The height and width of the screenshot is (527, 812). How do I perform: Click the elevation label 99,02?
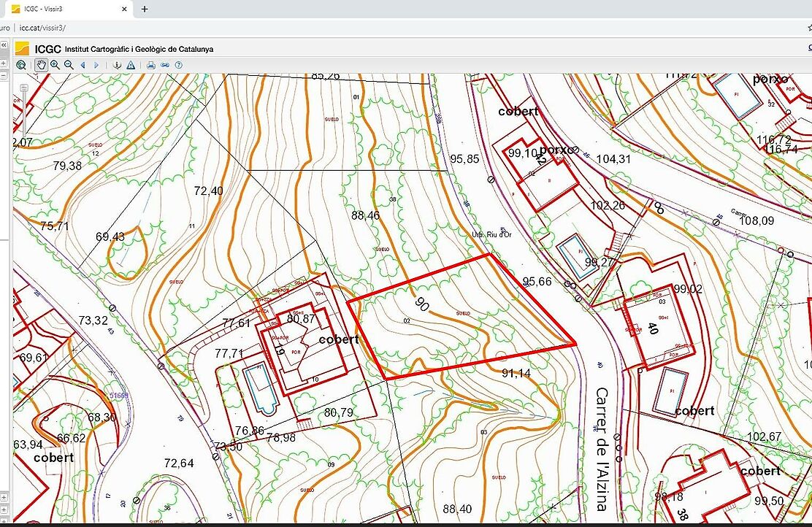[689, 288]
